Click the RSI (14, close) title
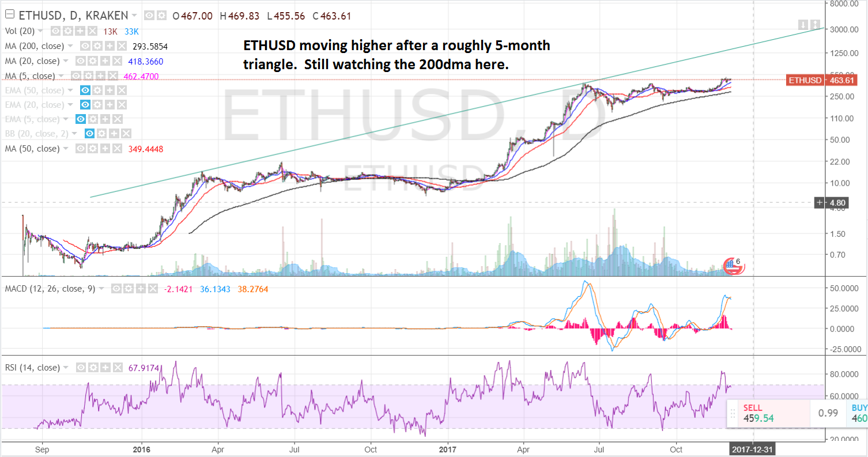This screenshot has width=868, height=457. [x=33, y=367]
